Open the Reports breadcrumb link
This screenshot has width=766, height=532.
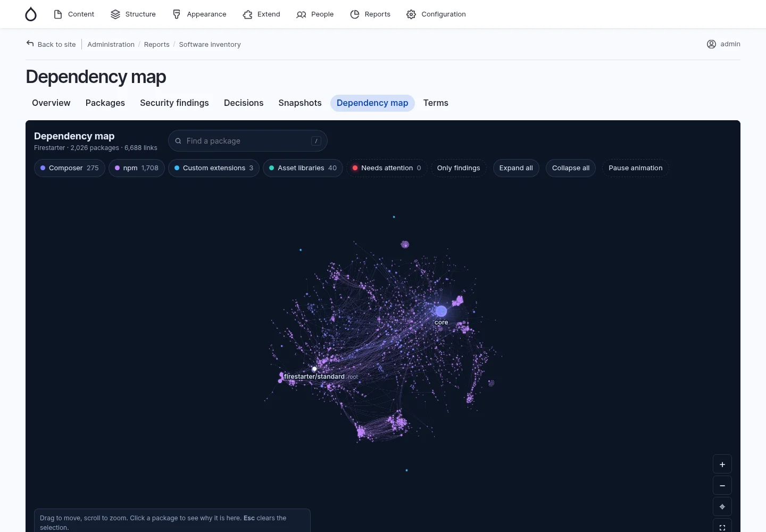tap(156, 45)
